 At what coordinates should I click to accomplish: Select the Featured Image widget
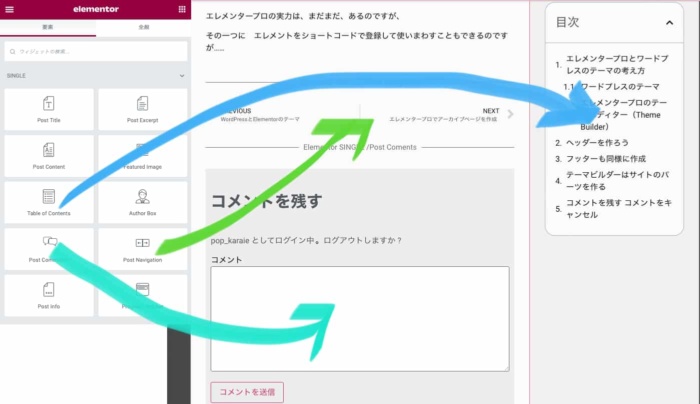142,156
